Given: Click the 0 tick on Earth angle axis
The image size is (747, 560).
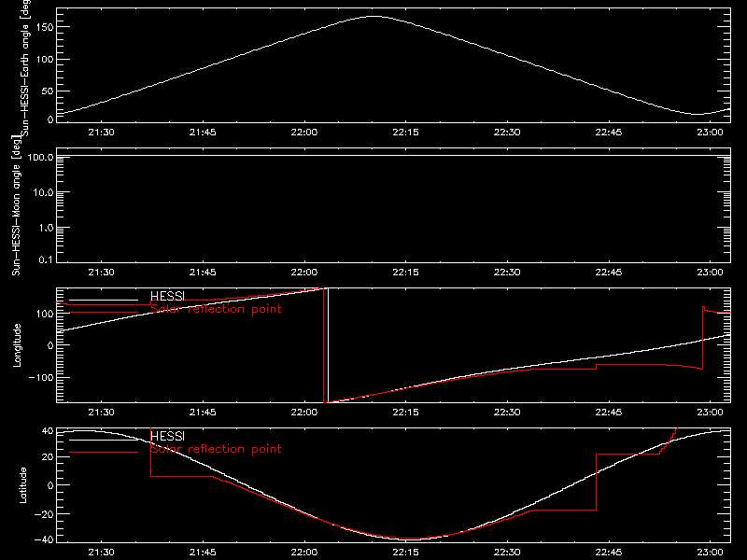Looking at the screenshot, I should pos(50,119).
